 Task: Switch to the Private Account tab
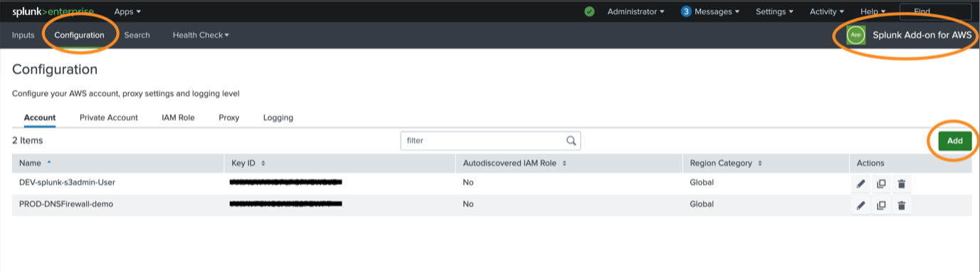109,117
